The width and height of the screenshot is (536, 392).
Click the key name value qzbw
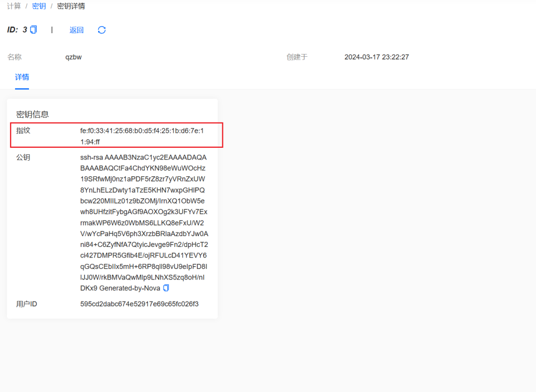pyautogui.click(x=73, y=57)
